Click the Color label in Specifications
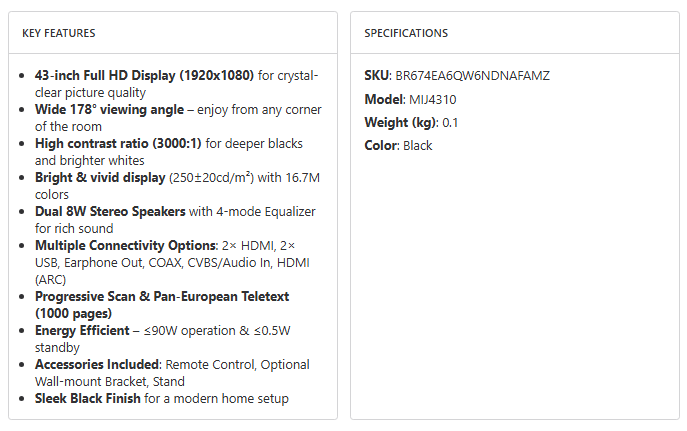687x431 pixels. click(381, 145)
